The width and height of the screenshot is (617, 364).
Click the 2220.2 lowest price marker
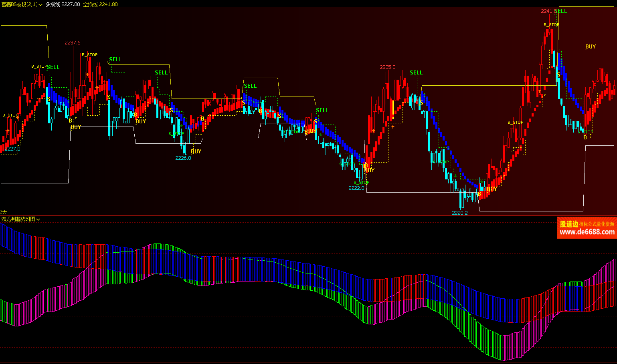[459, 213]
